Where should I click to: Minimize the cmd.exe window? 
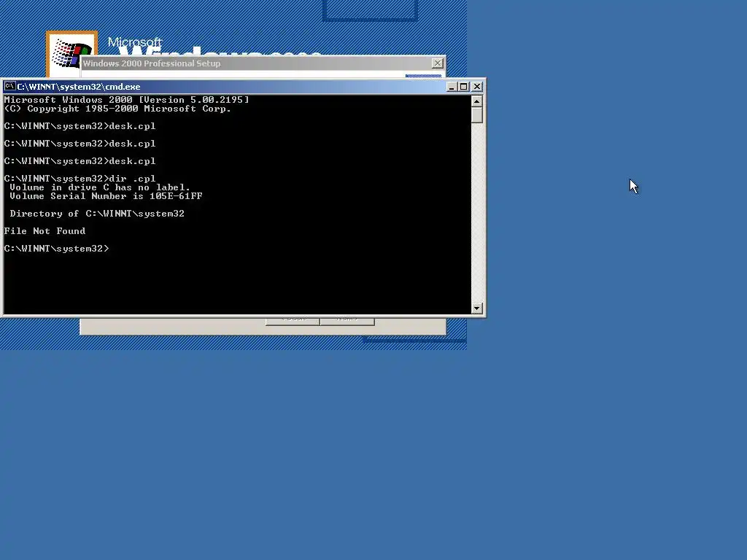point(451,87)
